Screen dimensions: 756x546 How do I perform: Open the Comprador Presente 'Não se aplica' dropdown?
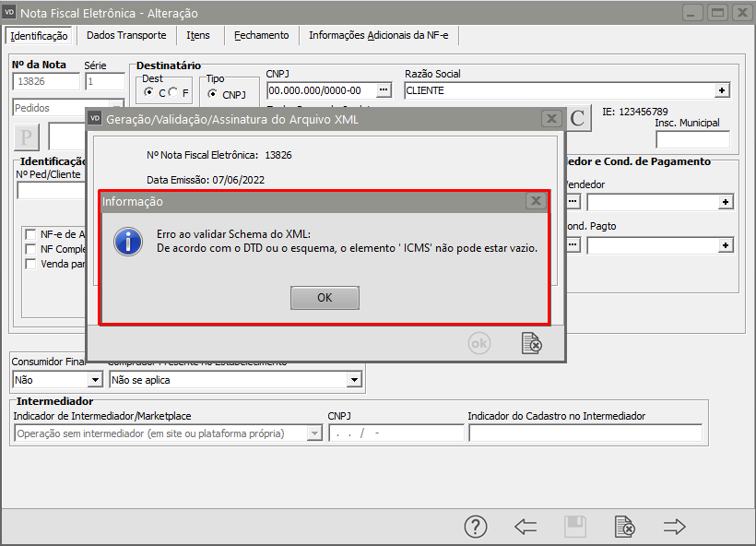coord(353,379)
